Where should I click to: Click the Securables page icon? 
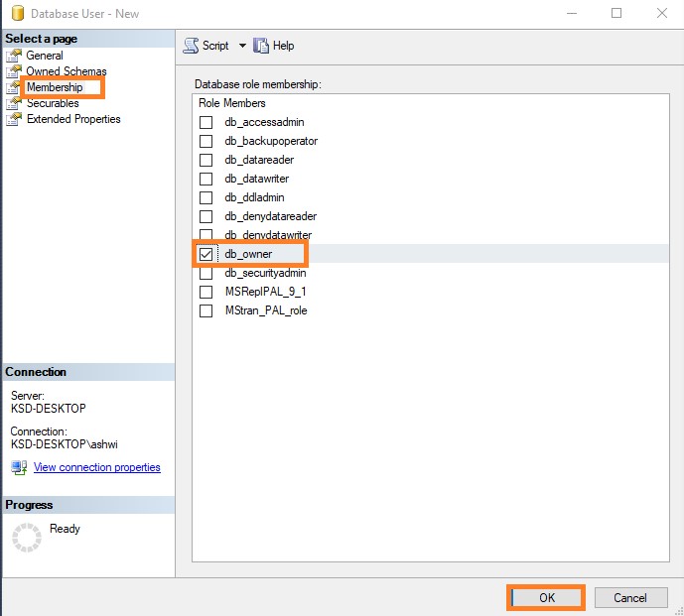point(14,103)
